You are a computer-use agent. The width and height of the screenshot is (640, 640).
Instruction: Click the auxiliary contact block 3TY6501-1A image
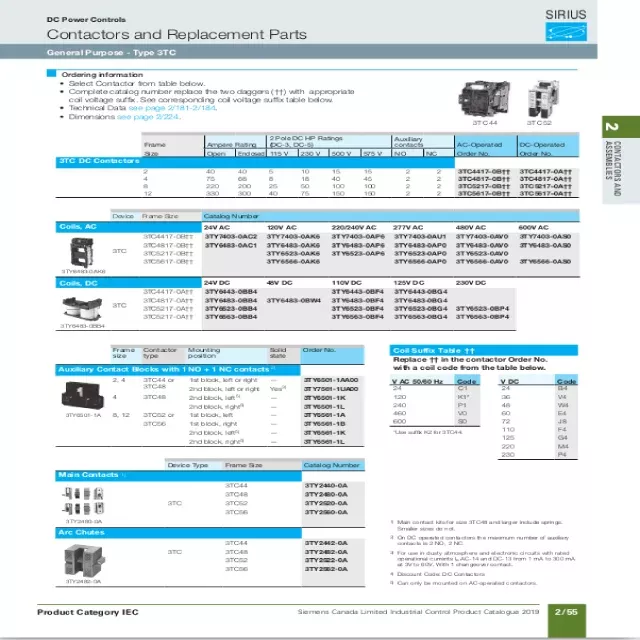click(x=83, y=395)
